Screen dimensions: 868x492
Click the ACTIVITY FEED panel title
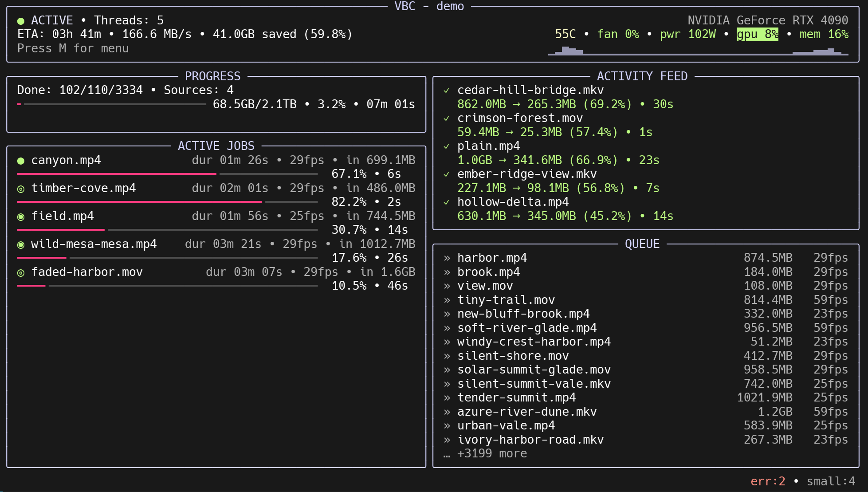pos(642,76)
